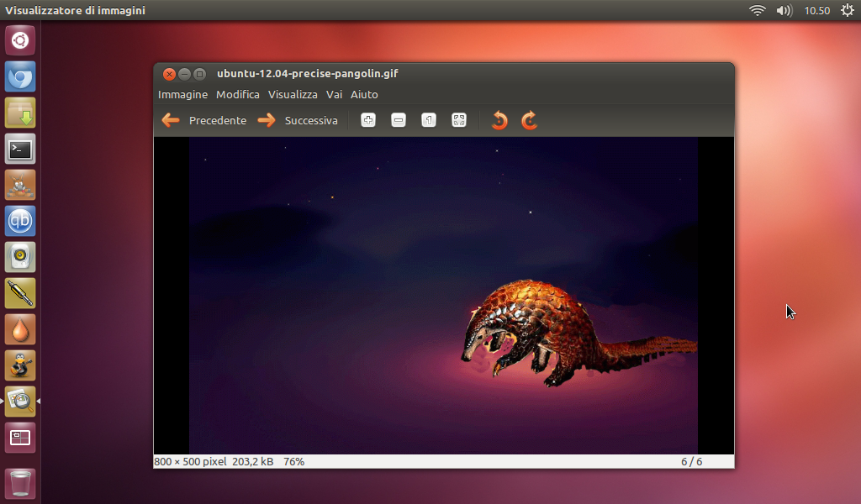
Task: Open the Vai menu
Action: (x=334, y=94)
